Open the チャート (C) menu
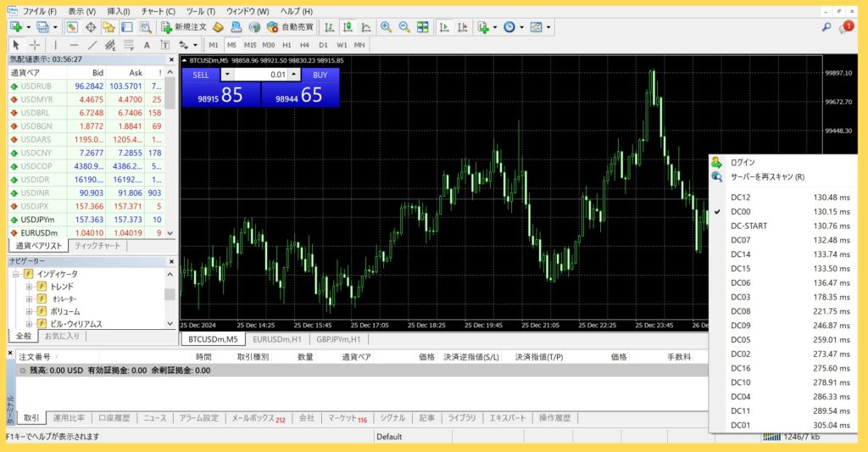The width and height of the screenshot is (868, 452). (158, 11)
